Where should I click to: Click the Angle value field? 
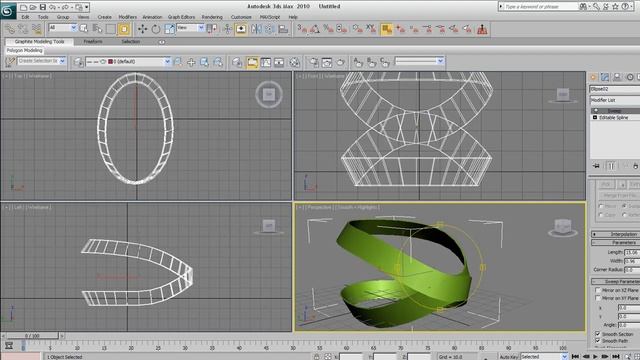(x=628, y=325)
